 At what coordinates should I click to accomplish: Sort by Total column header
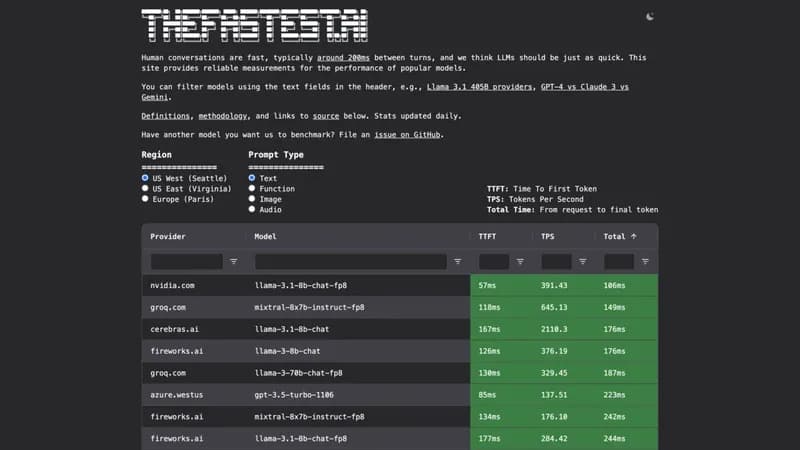coord(614,236)
